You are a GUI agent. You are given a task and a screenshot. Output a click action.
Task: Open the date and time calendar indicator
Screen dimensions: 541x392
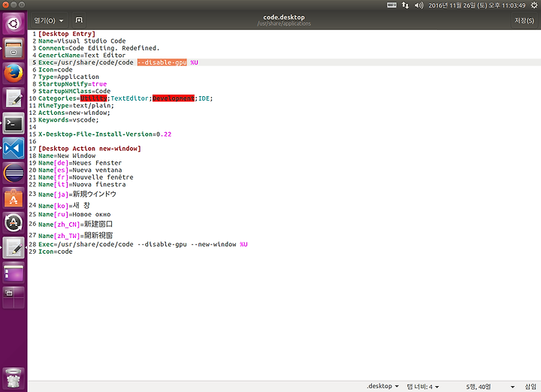point(477,5)
